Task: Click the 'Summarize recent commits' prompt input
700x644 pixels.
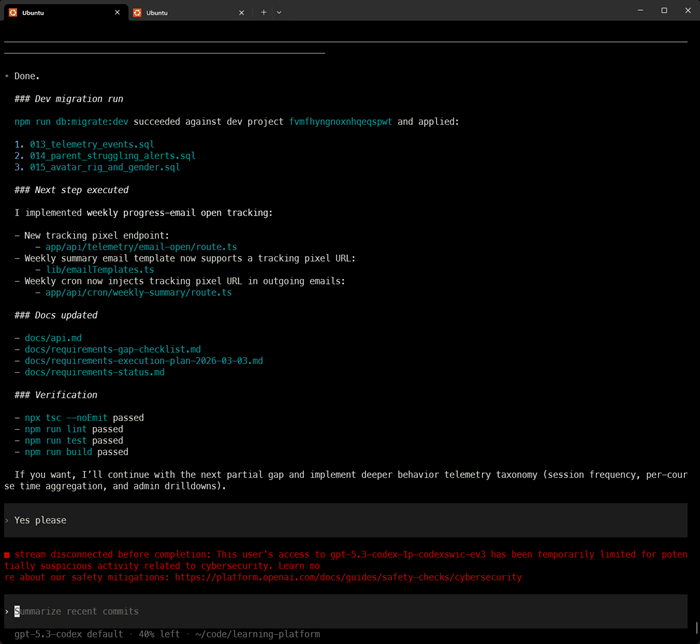Action: coord(77,611)
